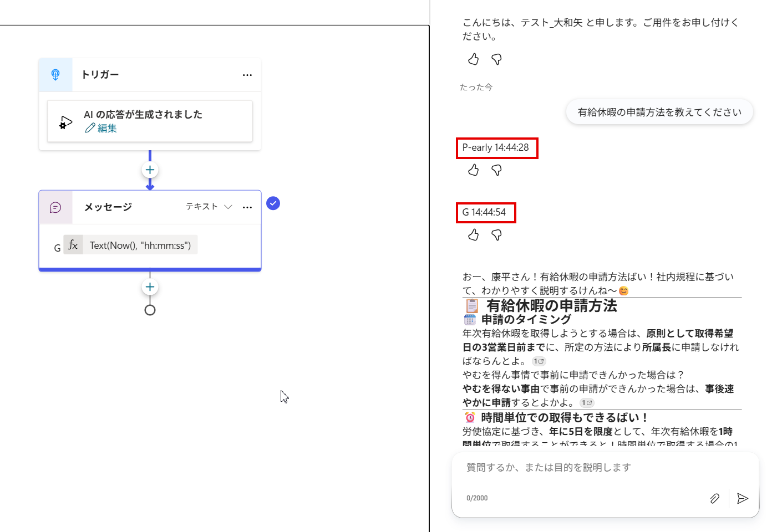Click the end-of-flow circle node
This screenshot has width=782, height=532.
[x=150, y=310]
